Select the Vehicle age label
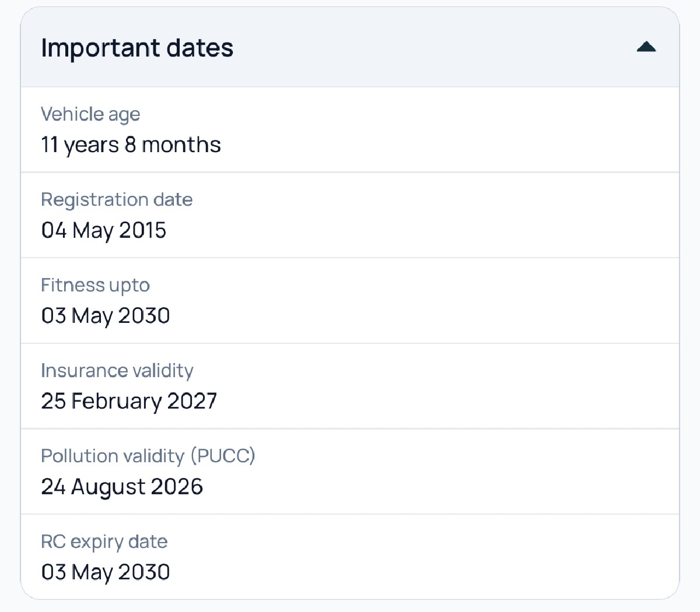700x612 pixels. click(x=90, y=114)
